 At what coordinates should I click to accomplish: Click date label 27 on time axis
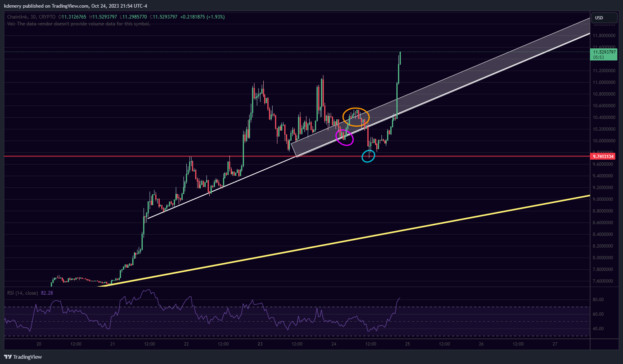tap(555, 344)
